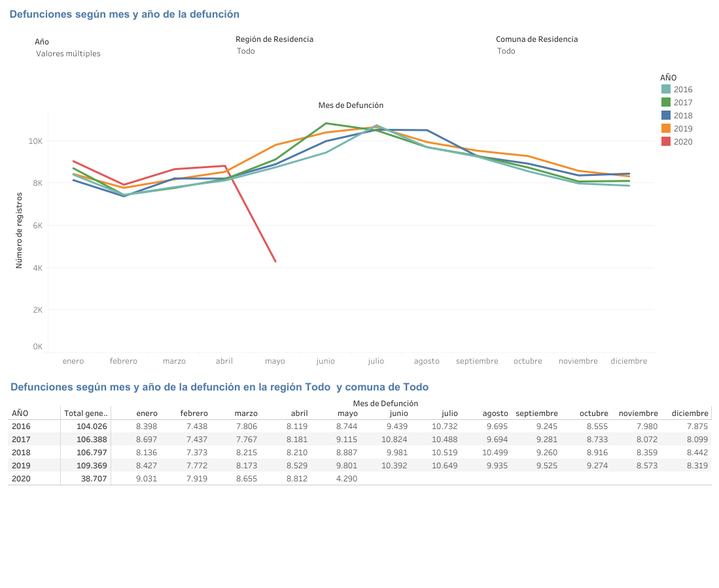Select the 2020 red legend swatch
This screenshot has width=719, height=588.
[x=666, y=142]
